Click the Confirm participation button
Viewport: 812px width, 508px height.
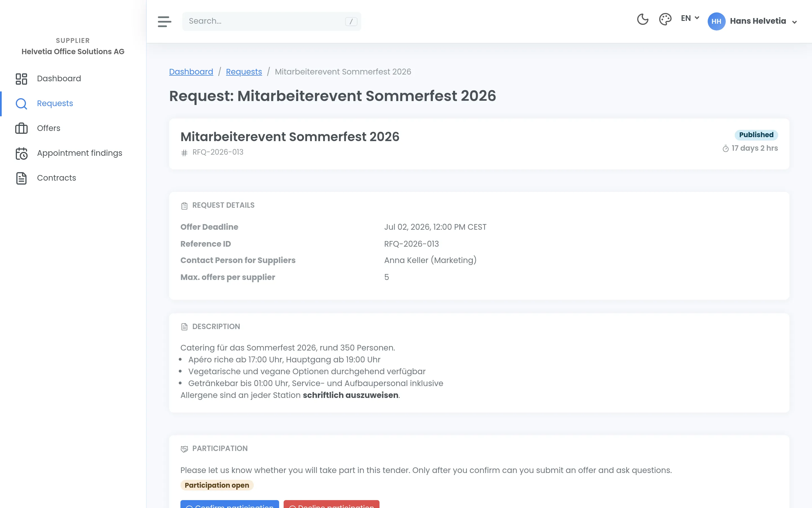[230, 505]
